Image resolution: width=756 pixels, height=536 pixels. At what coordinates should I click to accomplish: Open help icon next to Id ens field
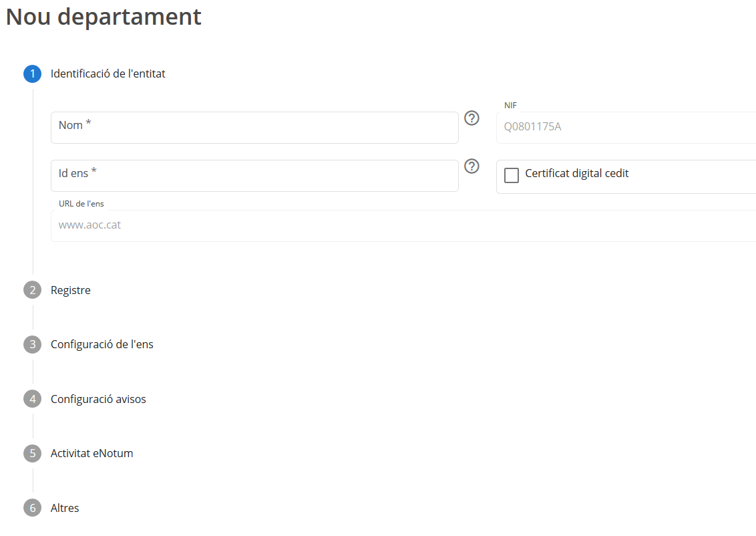[x=471, y=166]
